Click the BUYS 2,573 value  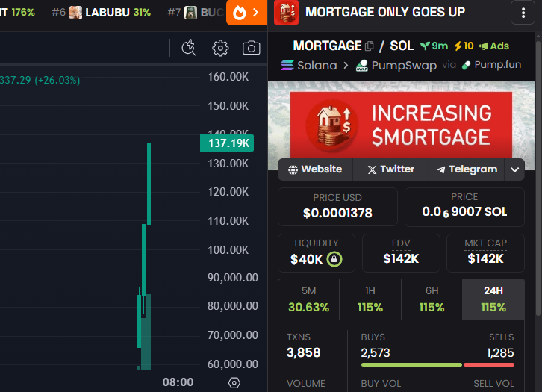(x=376, y=352)
